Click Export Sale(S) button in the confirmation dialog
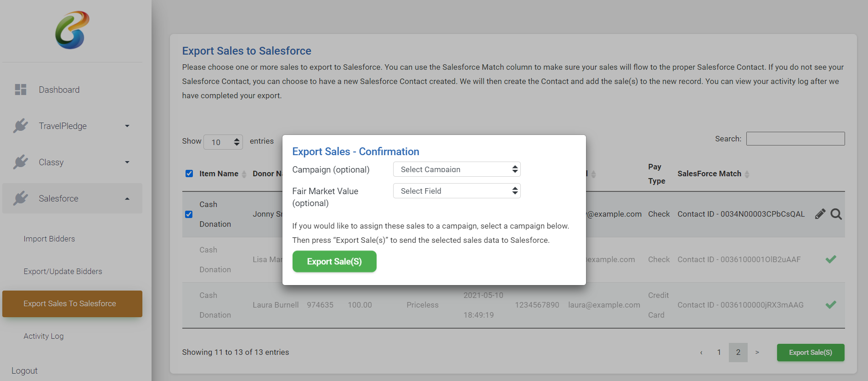The width and height of the screenshot is (868, 381). coord(334,261)
